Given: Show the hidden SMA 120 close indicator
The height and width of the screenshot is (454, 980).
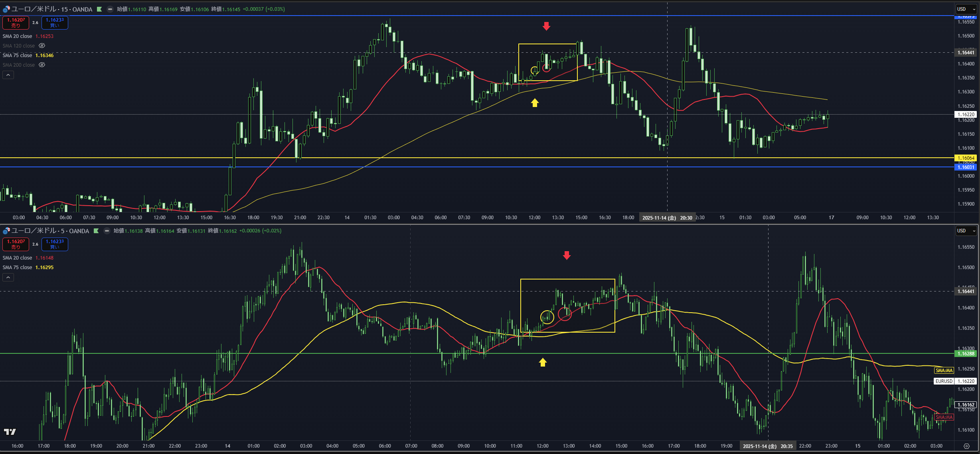Looking at the screenshot, I should tap(42, 46).
